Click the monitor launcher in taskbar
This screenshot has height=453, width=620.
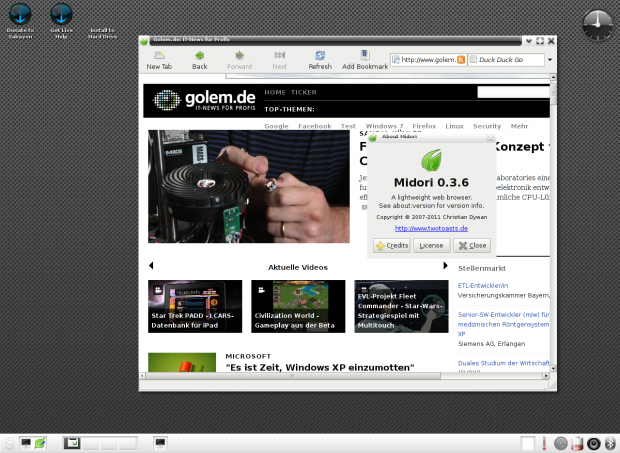pyautogui.click(x=26, y=444)
